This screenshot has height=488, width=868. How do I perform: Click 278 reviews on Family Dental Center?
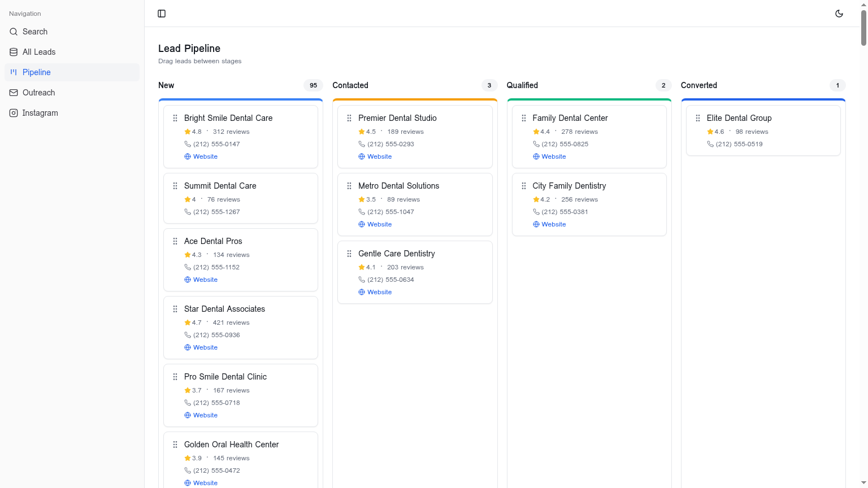[580, 132]
